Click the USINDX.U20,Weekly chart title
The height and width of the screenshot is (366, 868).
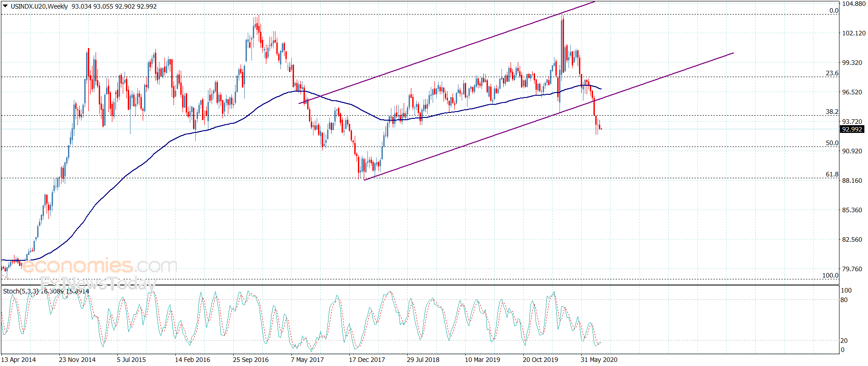39,6
